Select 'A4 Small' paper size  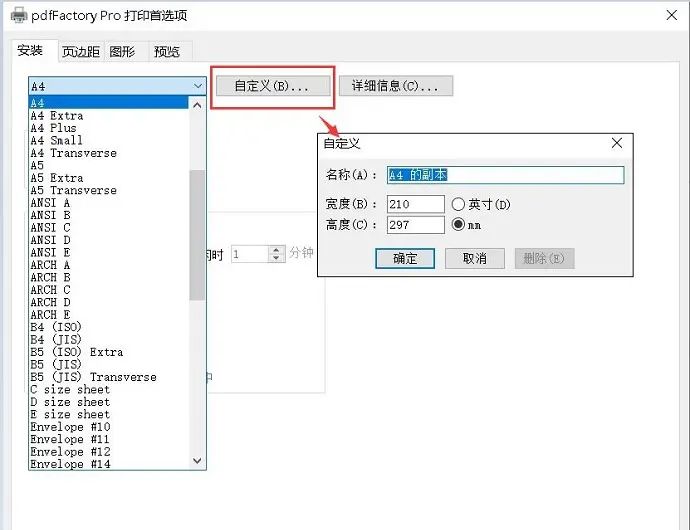tap(109, 140)
